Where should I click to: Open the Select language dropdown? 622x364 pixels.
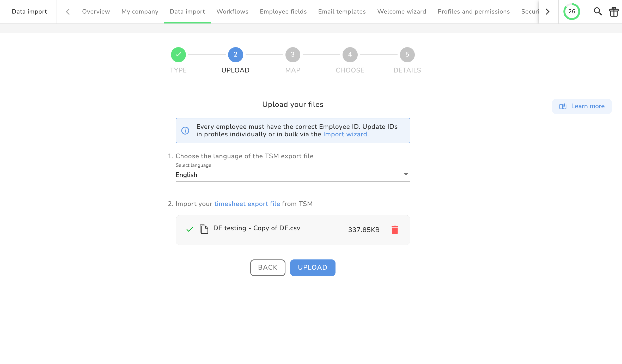click(292, 175)
